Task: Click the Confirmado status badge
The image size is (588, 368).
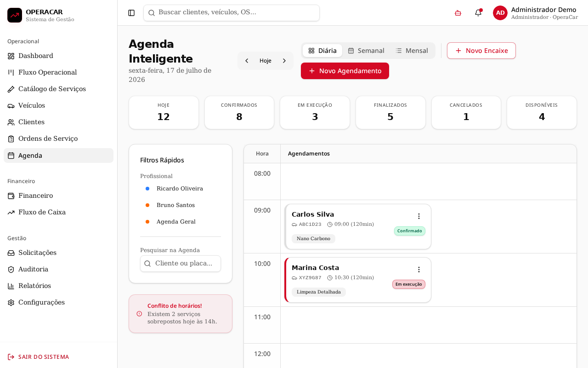Action: coord(410,231)
